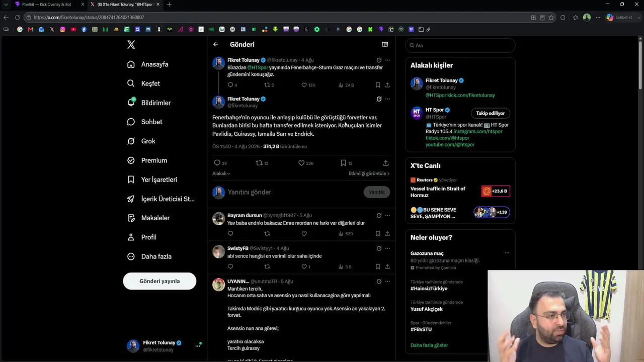Viewport: 644px width, 362px height.
Task: Reply to the HTSpor yayınında post with 4 replies
Action: [x=230, y=85]
